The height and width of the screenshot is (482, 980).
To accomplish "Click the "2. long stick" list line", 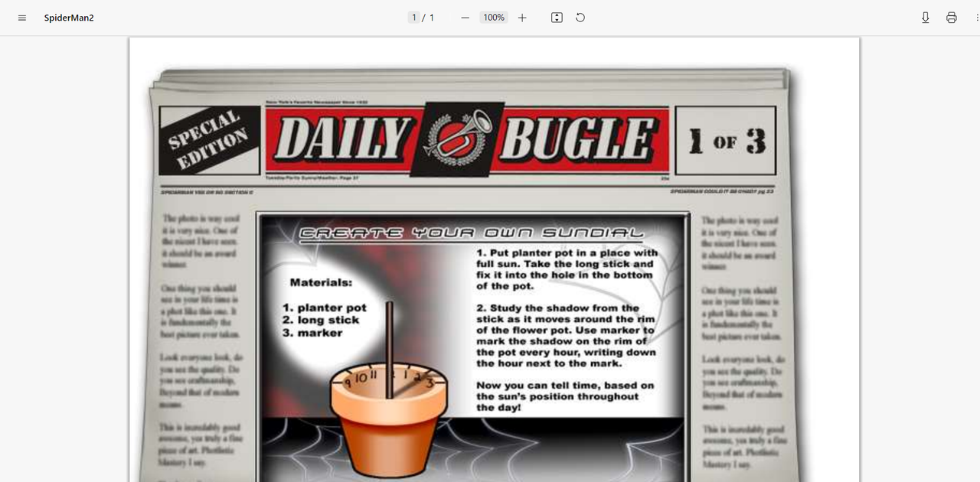I will pyautogui.click(x=321, y=320).
